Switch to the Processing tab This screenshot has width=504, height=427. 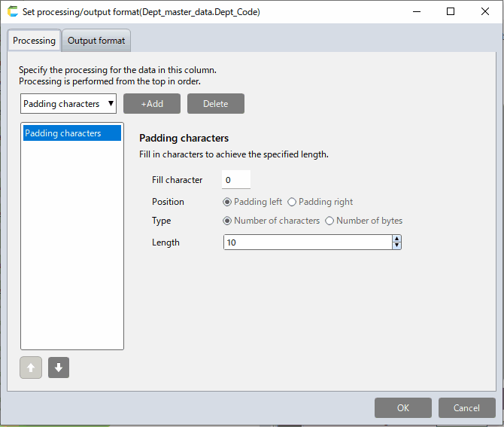click(34, 41)
